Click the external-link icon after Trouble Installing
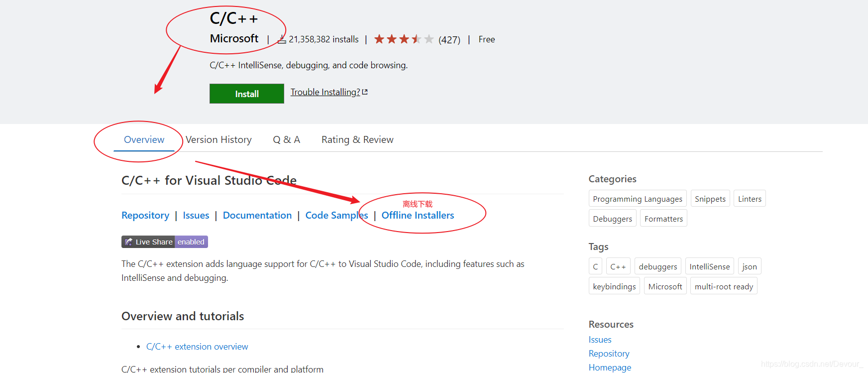Viewport: 868px width, 373px height. click(365, 92)
